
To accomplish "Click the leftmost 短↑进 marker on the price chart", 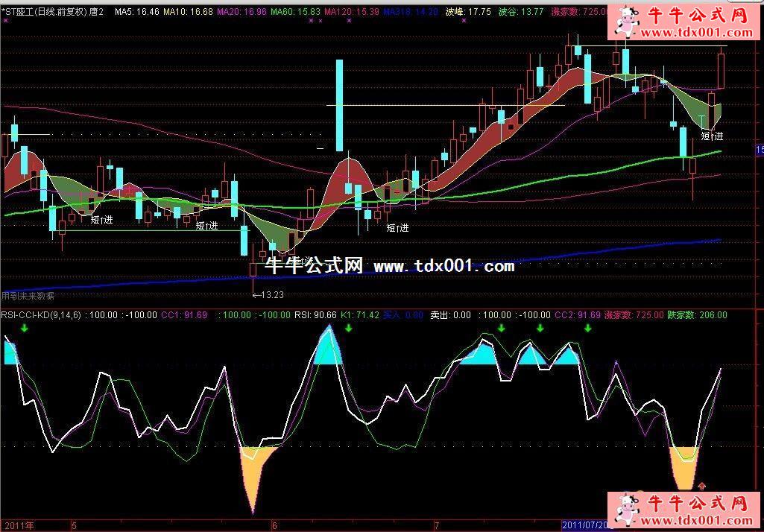I will pos(101,220).
